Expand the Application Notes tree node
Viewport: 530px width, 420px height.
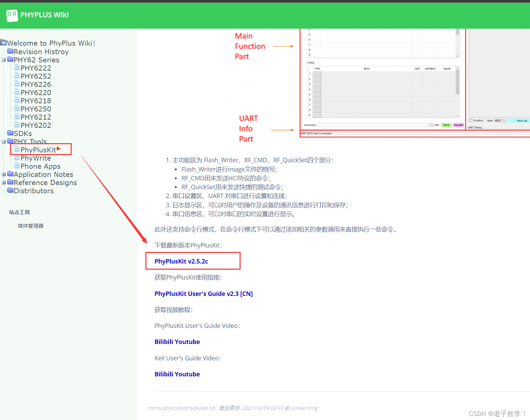(x=4, y=174)
